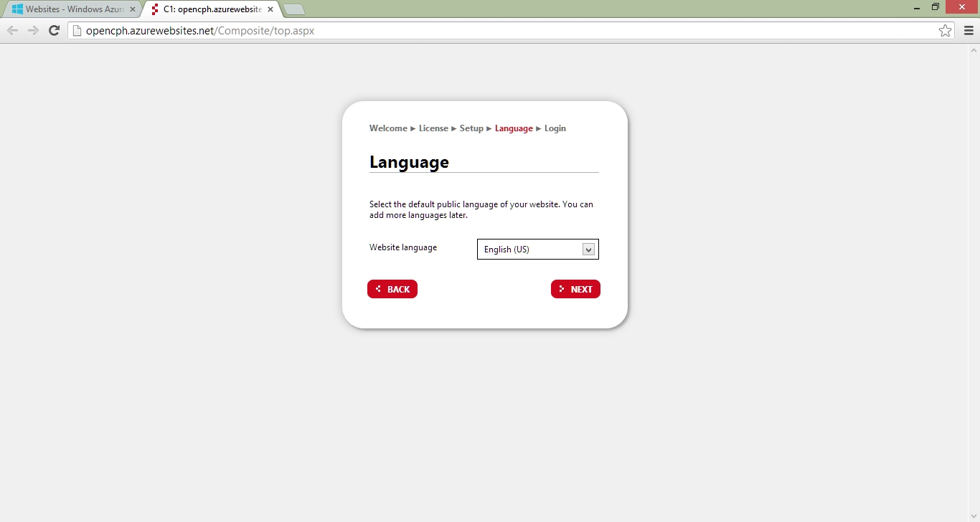
Task: Open a new browser tab
Action: pyautogui.click(x=294, y=9)
